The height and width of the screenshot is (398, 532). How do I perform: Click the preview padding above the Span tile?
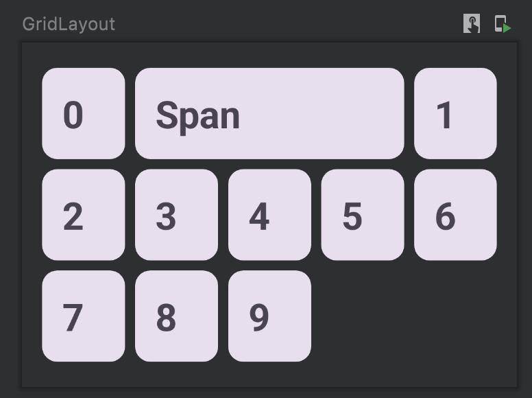(x=269, y=56)
